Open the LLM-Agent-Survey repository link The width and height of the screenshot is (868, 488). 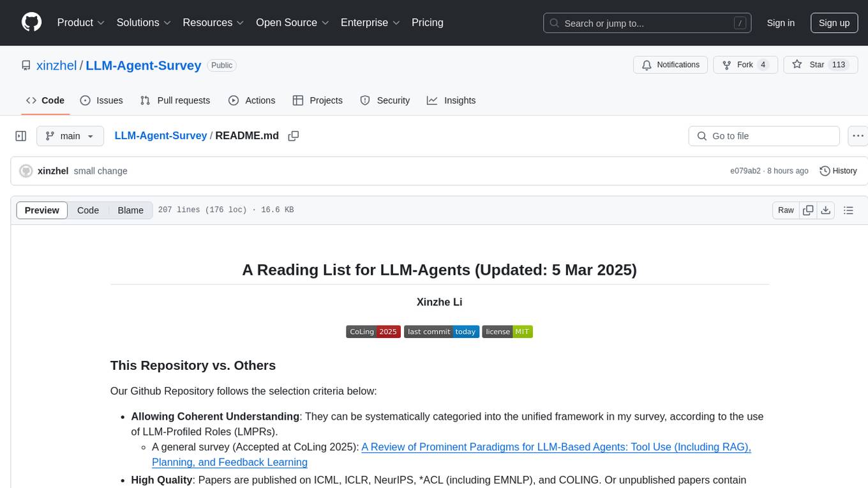[144, 65]
